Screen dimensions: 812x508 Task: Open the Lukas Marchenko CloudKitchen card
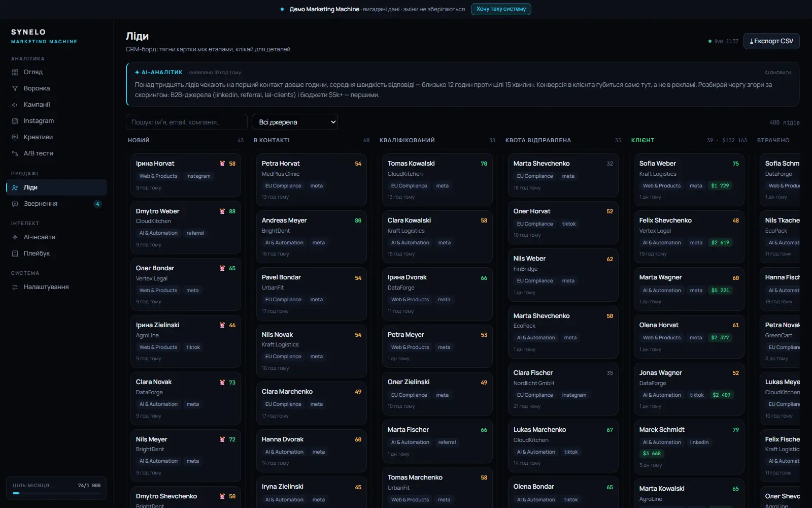click(x=563, y=446)
